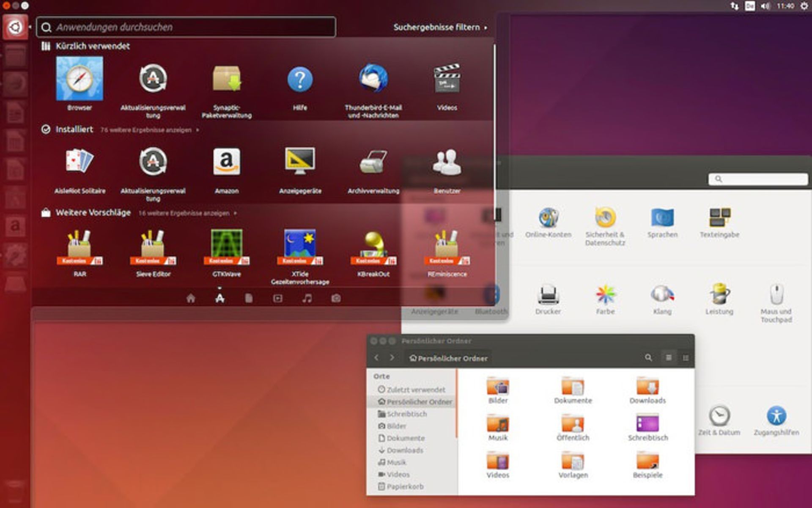Viewport: 812px width, 508px height.
Task: Go back in the file manager
Action: point(376,358)
